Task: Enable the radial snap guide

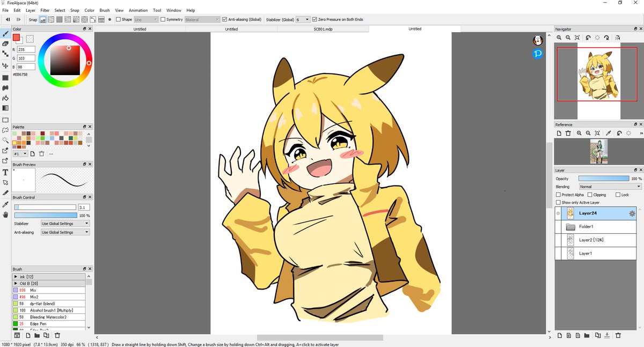Action: click(76, 19)
